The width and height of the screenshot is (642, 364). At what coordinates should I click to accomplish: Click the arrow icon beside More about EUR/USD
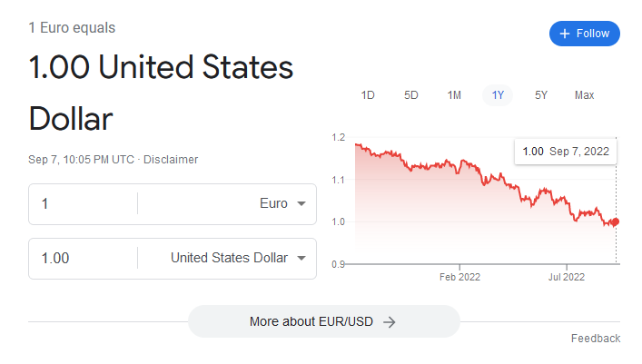pos(390,321)
